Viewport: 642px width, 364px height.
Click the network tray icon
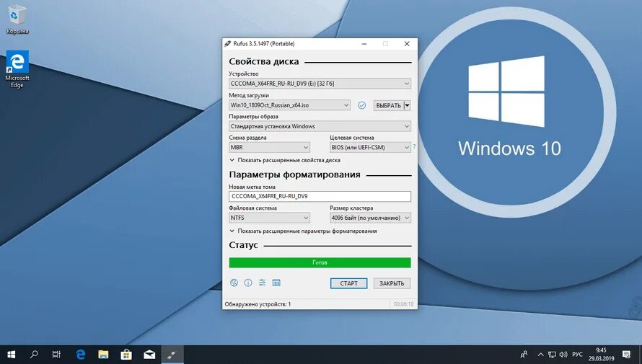coord(552,355)
